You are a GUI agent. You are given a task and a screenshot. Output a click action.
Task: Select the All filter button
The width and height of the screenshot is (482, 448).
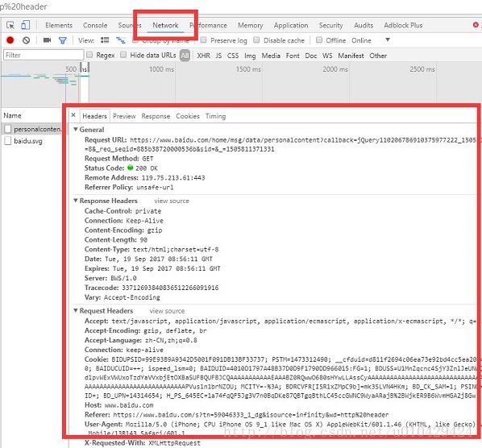tap(185, 56)
